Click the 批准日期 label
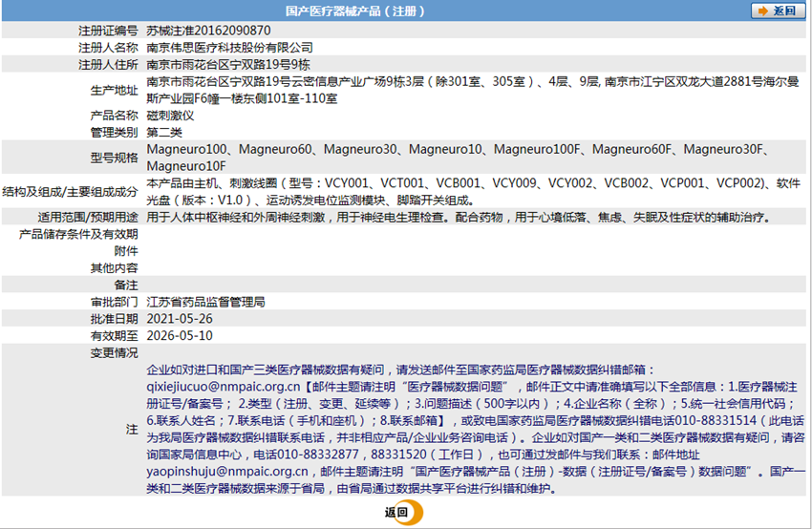This screenshot has width=812, height=529. pos(114,319)
